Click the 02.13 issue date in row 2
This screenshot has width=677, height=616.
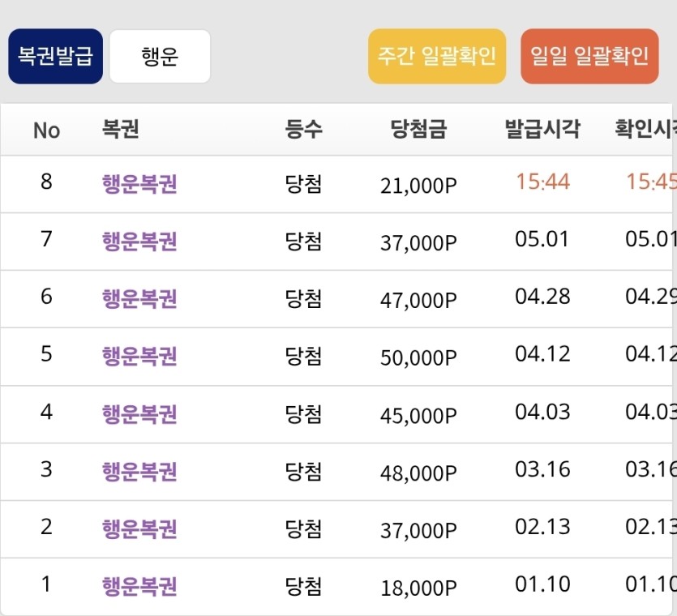pyautogui.click(x=542, y=527)
